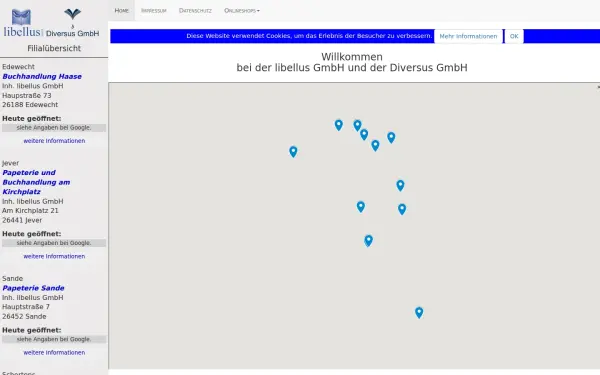Open the Impressum page
This screenshot has height=375, width=600.
153,10
